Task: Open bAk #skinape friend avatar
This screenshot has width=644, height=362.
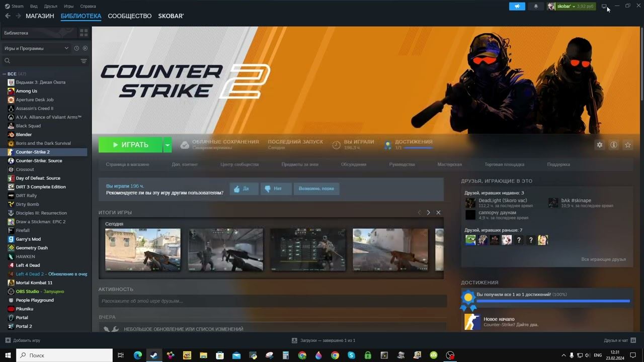Action: 553,203
